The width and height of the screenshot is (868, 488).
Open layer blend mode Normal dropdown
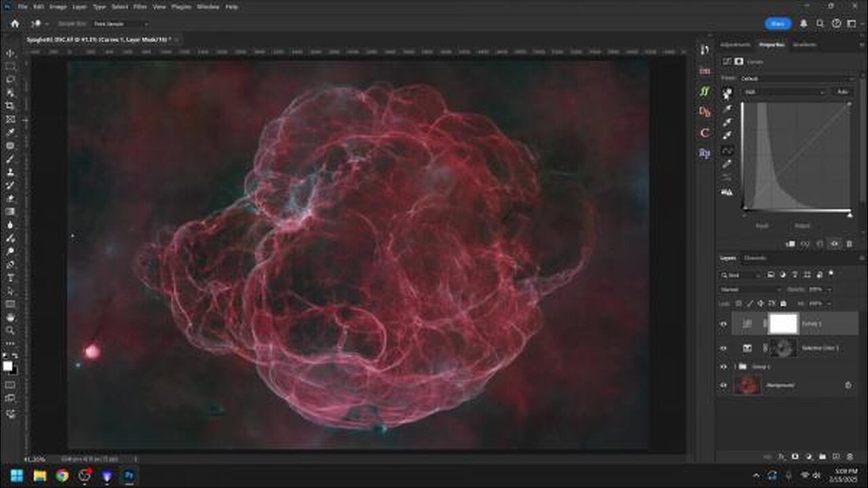(752, 289)
